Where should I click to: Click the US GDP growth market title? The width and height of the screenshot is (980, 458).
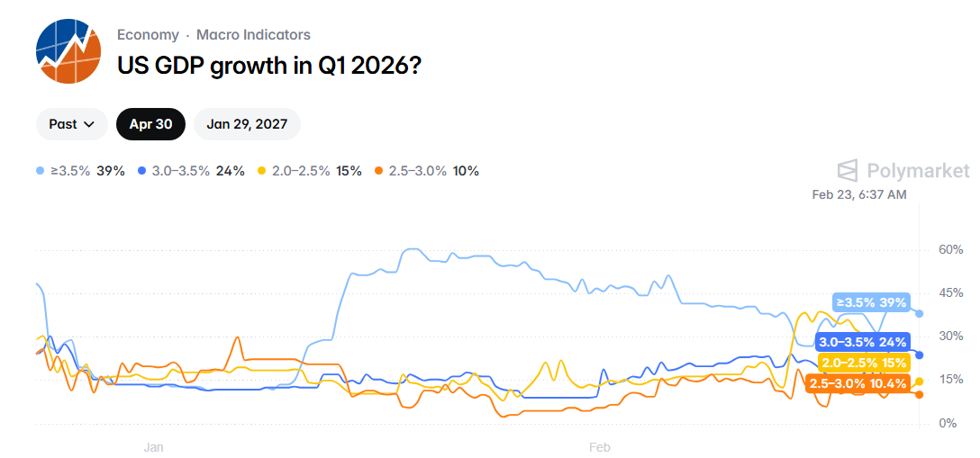click(270, 65)
